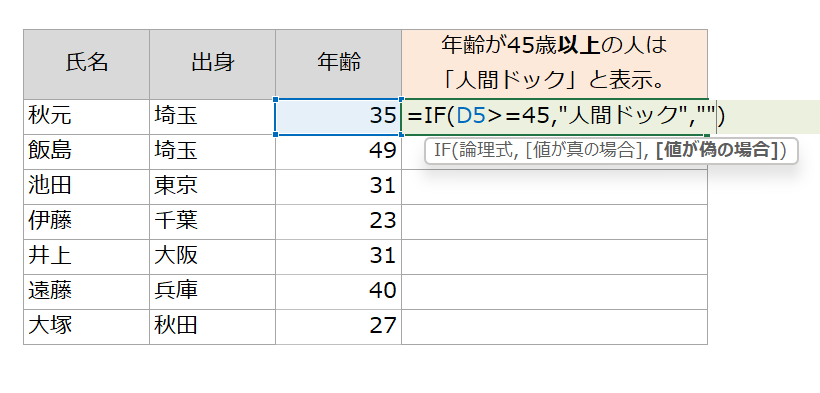Select the age cell showing 27

point(338,327)
